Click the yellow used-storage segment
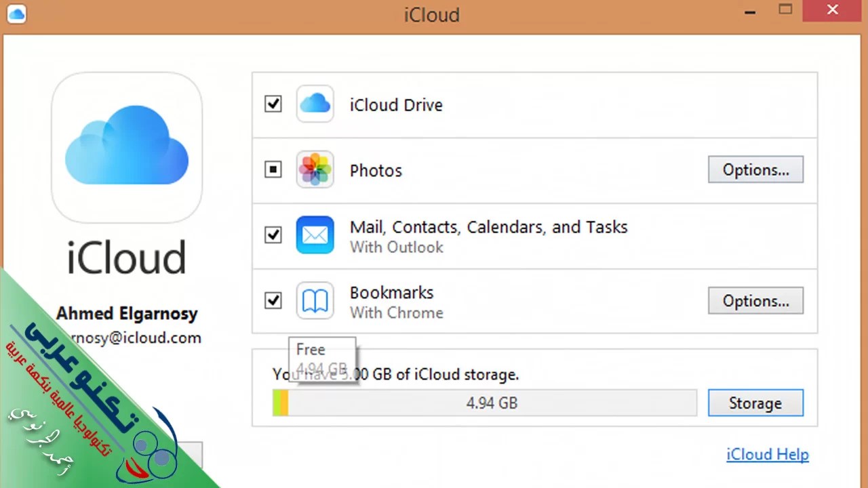The image size is (868, 488). pos(283,403)
